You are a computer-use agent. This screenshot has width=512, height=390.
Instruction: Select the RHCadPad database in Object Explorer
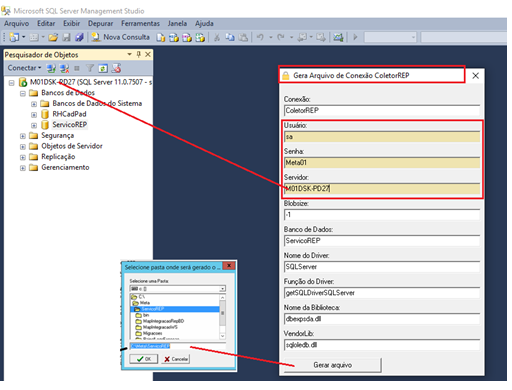(69, 114)
